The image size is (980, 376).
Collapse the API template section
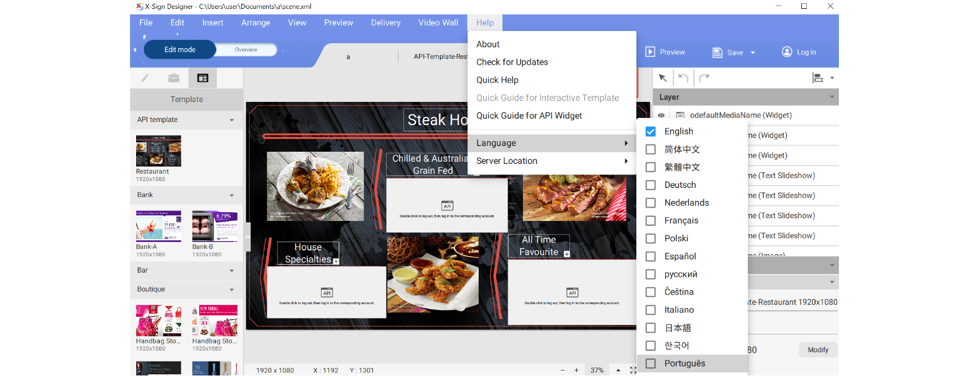[231, 120]
